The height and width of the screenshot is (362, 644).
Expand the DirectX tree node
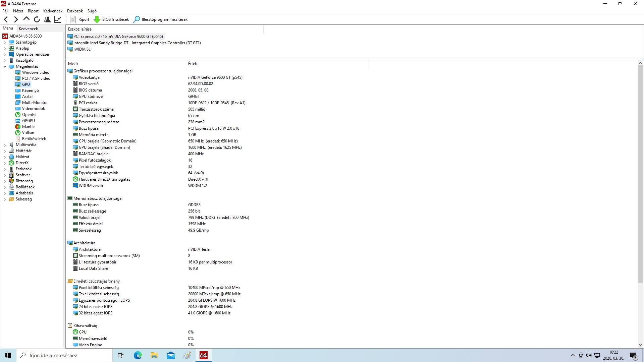[x=5, y=163]
